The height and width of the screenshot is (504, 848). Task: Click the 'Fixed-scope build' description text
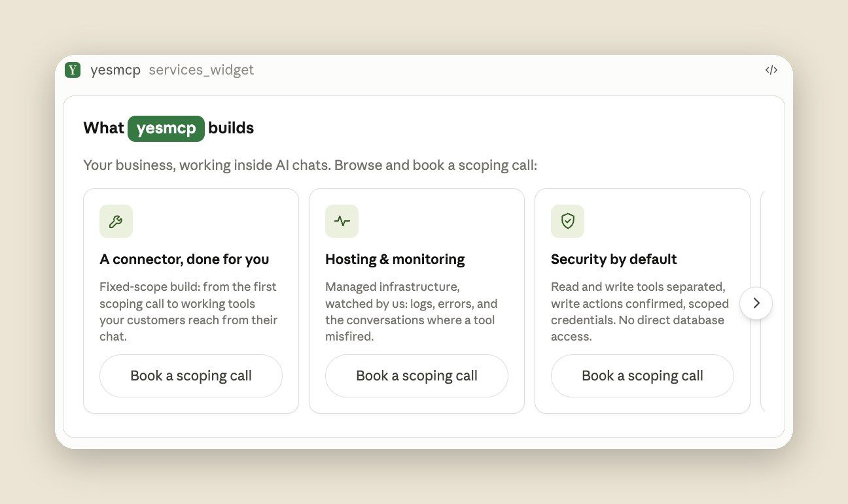(188, 312)
